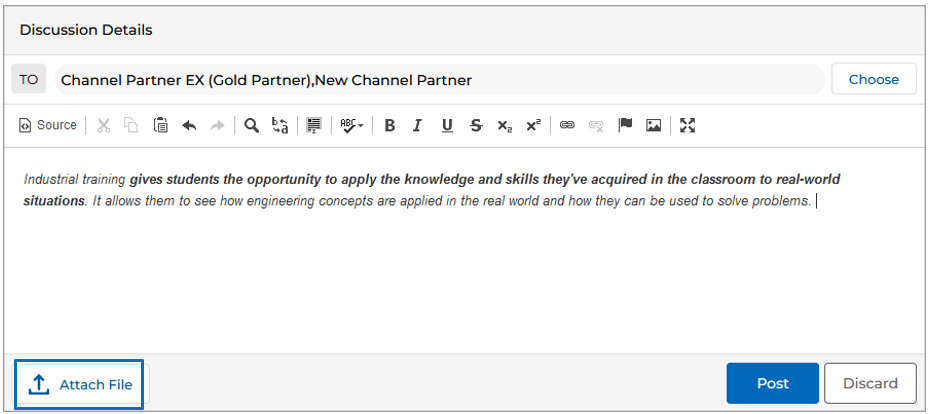Viewport: 928px width, 414px height.
Task: Open the Replace tool icon
Action: point(280,125)
